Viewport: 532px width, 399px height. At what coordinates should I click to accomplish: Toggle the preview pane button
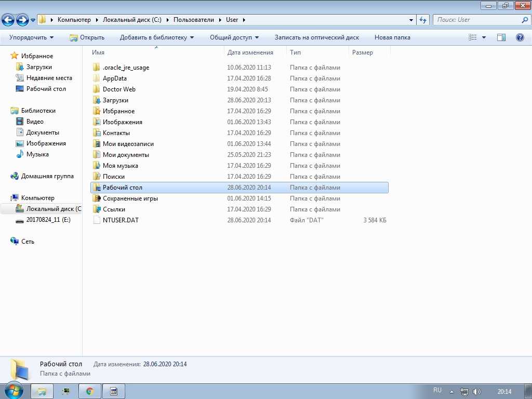pyautogui.click(x=501, y=37)
